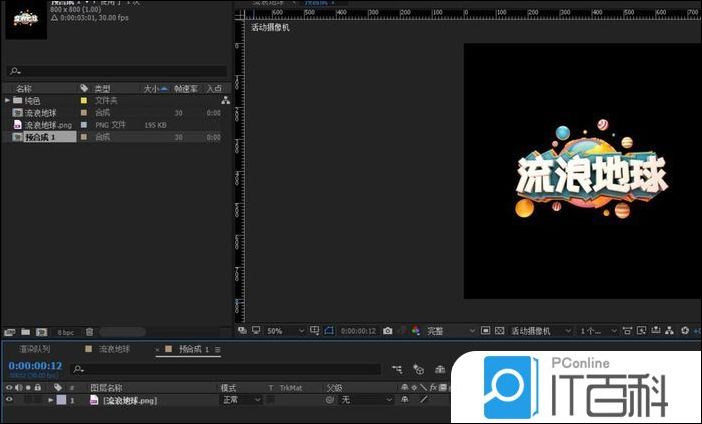Click the current time 0:00:00:12 in timeline
Image resolution: width=702 pixels, height=424 pixels.
click(35, 365)
